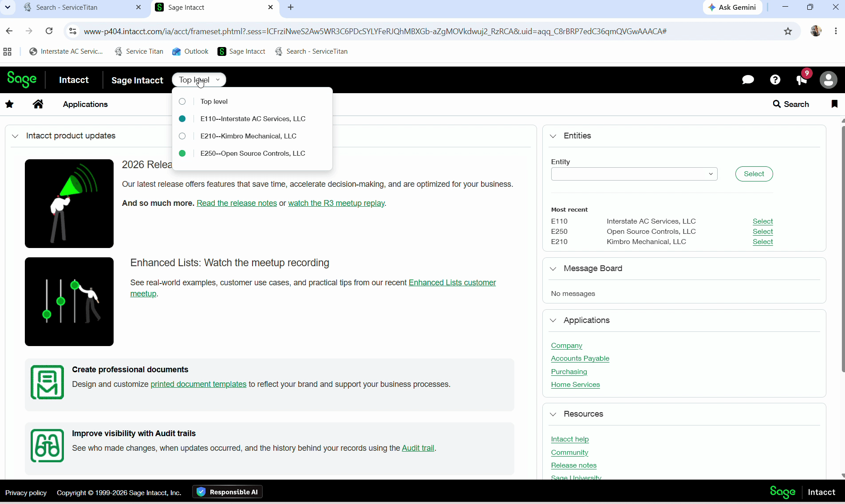Open the Interstate AC Servic... bookmark
This screenshot has width=845, height=504.
[66, 51]
